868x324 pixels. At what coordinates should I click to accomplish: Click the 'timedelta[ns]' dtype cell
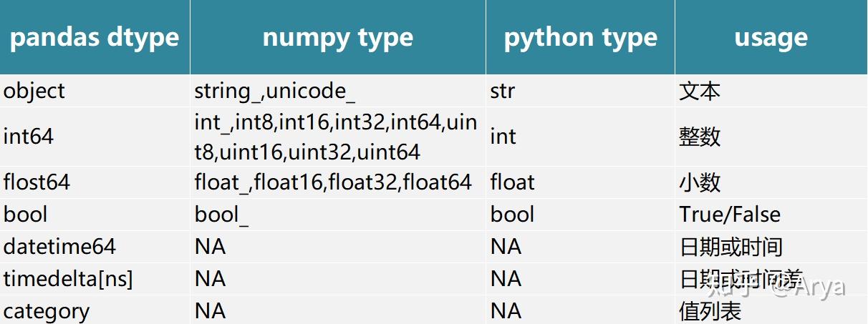coord(95,279)
